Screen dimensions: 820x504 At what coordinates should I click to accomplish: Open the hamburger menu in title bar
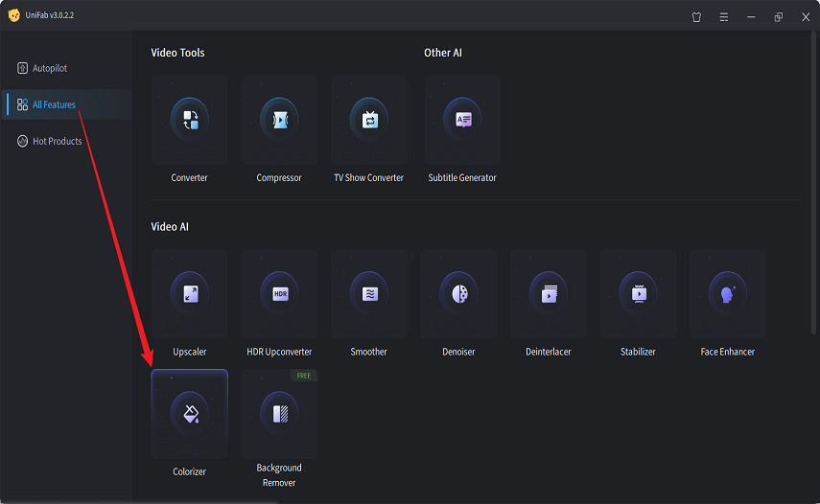click(724, 16)
